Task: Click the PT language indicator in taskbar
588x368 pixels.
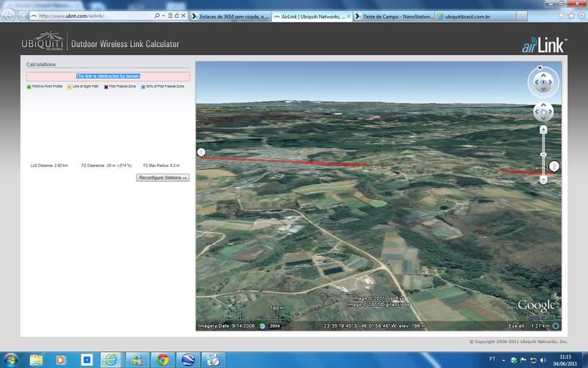Action: coord(492,359)
